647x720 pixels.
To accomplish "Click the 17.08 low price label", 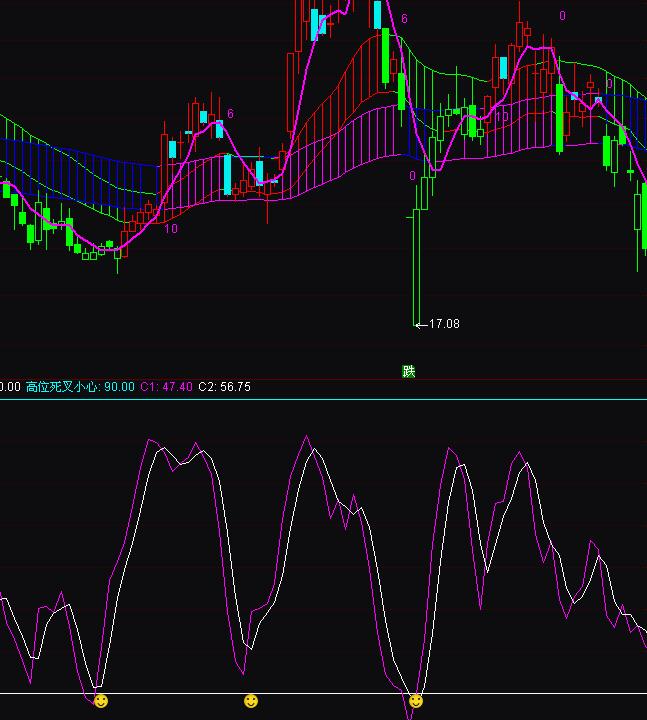I will coord(443,324).
